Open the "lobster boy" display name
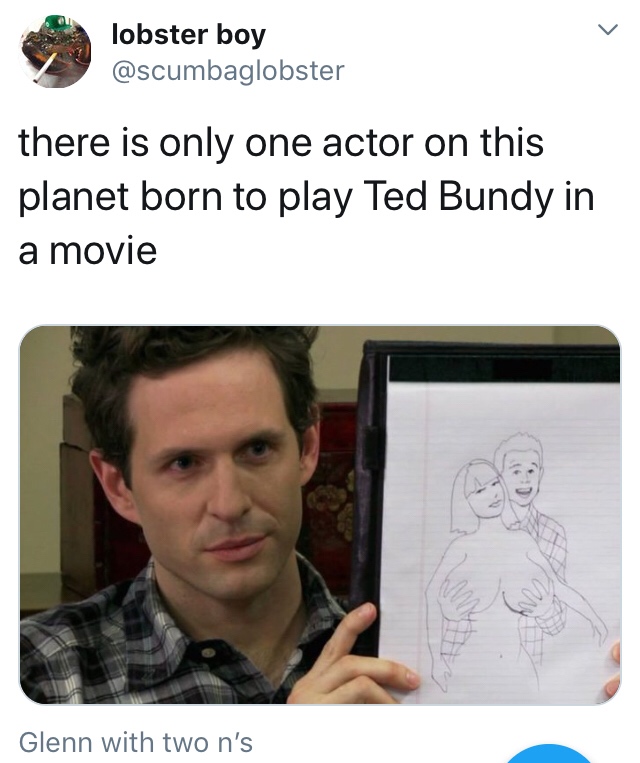This screenshot has width=640, height=763. [x=189, y=35]
